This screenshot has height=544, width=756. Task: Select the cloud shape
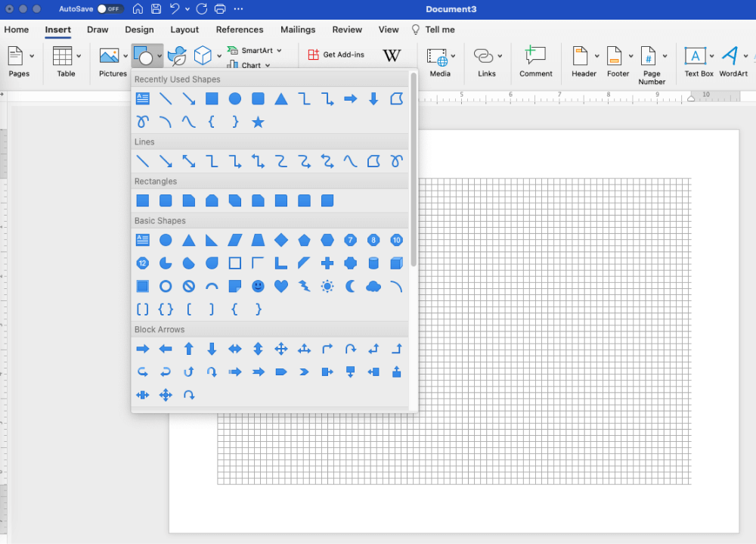373,286
